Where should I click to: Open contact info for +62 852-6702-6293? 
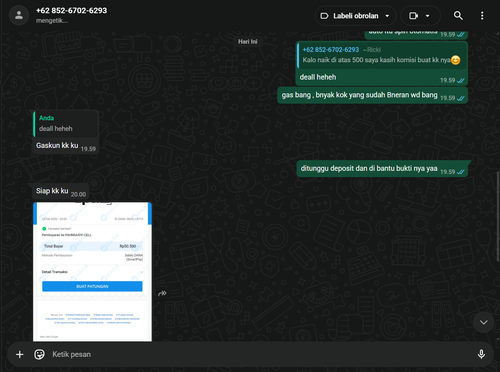(x=71, y=11)
